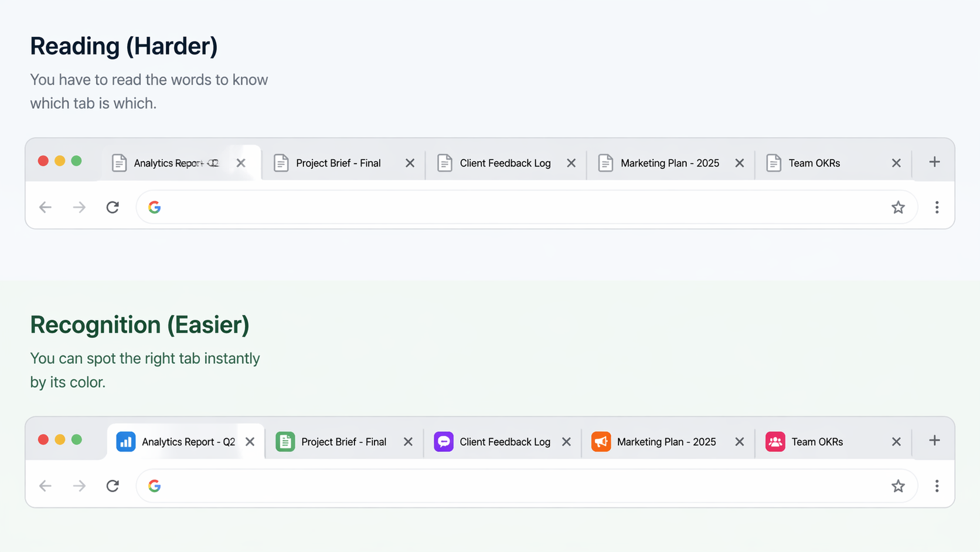Open a new tab in the upper browser

pos(934,162)
